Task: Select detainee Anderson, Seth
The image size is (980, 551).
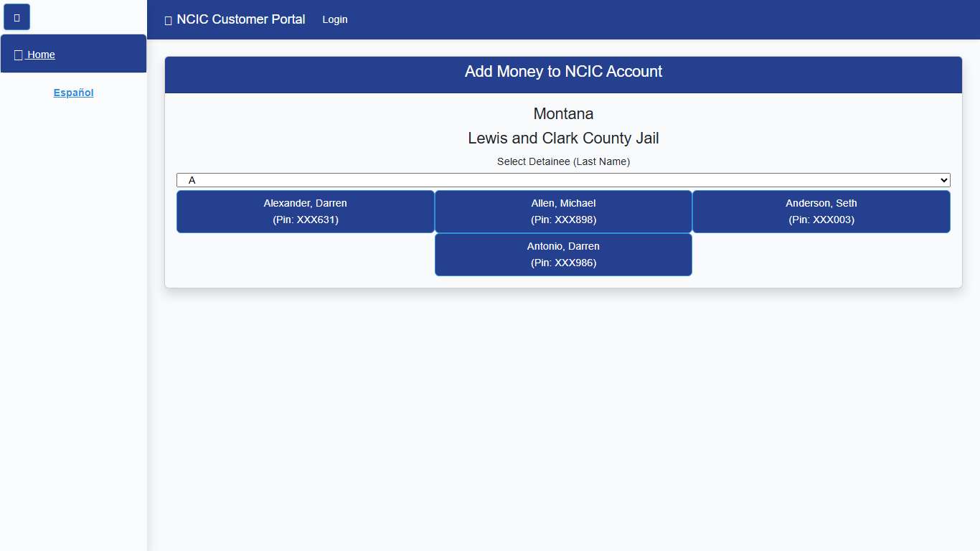Action: coord(821,211)
